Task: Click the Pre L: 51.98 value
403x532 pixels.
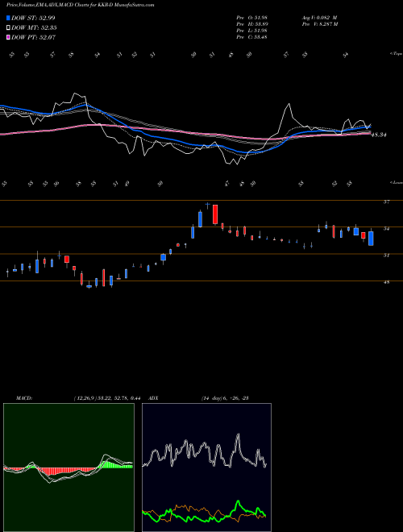Action: pos(251,31)
